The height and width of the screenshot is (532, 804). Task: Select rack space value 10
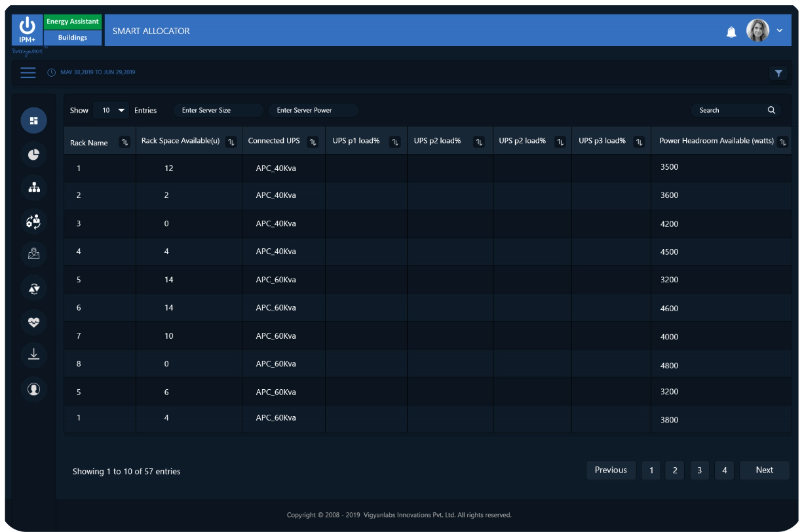pos(169,336)
